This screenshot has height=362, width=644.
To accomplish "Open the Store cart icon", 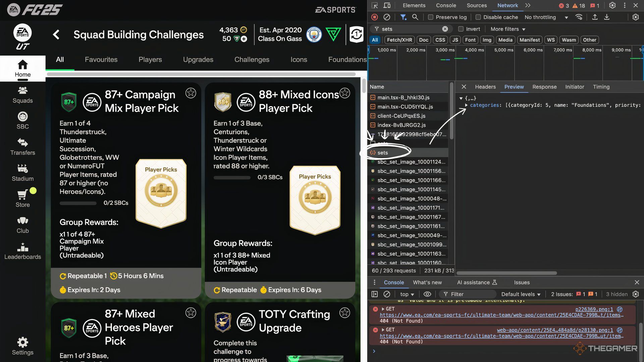I will 22,194.
